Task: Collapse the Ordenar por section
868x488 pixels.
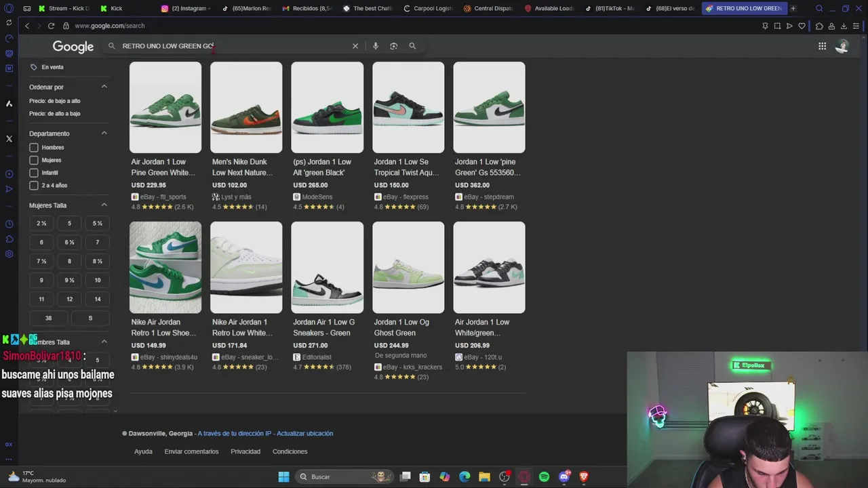Action: coord(104,87)
